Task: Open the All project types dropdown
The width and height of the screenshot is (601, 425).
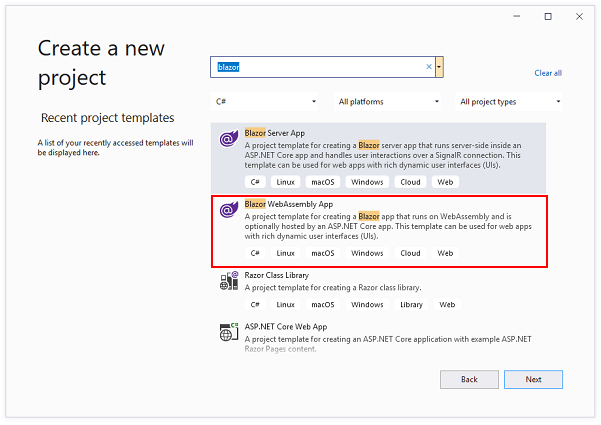Action: click(508, 102)
